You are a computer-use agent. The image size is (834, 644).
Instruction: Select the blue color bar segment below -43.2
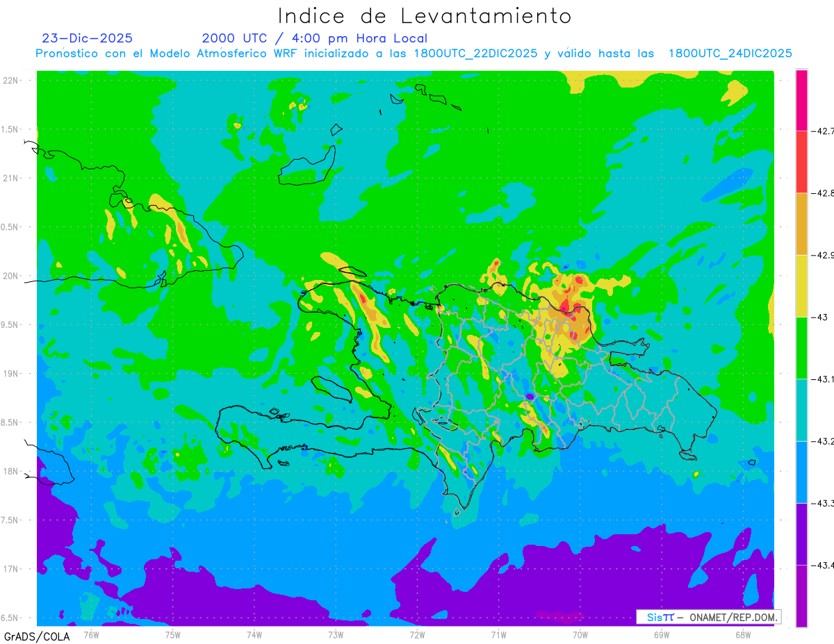point(801,472)
